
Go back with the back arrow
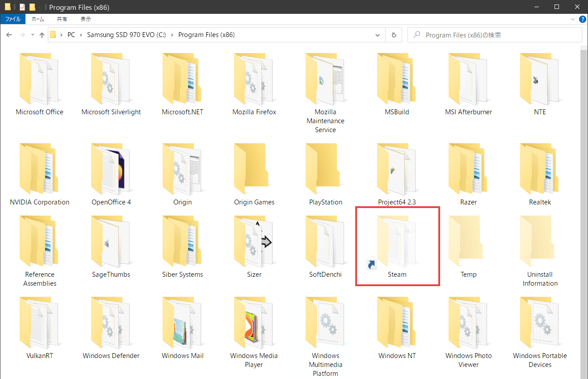9,35
